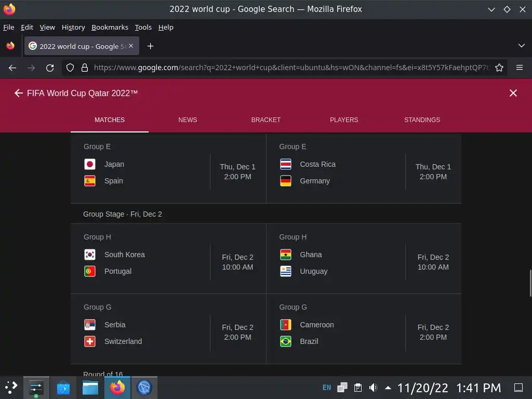The height and width of the screenshot is (399, 532).
Task: Open the Help menu
Action: (166, 27)
